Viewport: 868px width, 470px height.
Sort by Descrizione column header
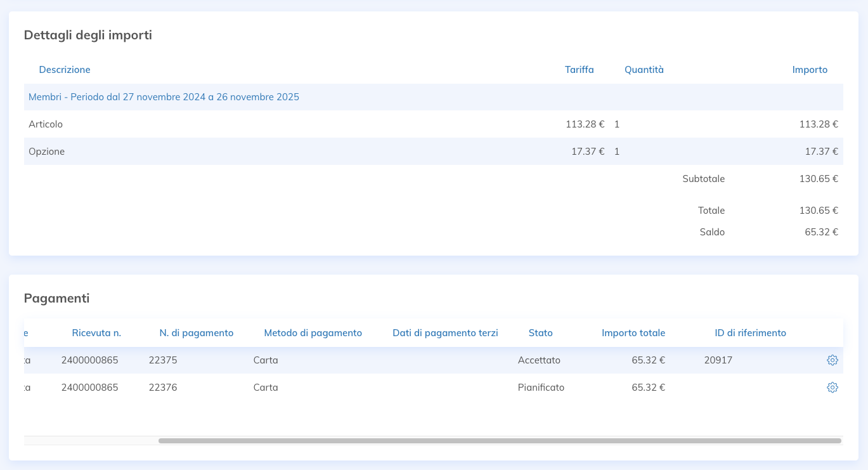point(65,70)
